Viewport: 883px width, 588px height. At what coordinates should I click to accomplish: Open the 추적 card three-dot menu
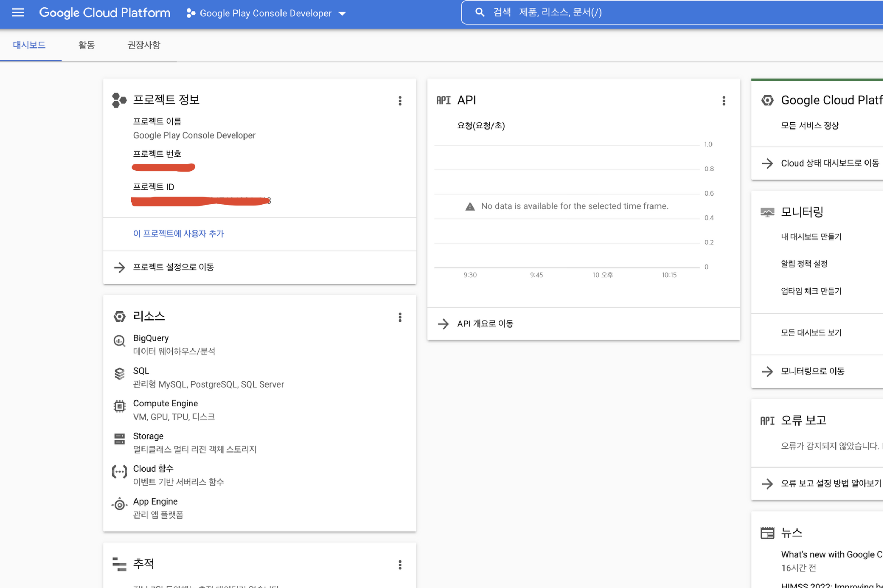click(400, 565)
